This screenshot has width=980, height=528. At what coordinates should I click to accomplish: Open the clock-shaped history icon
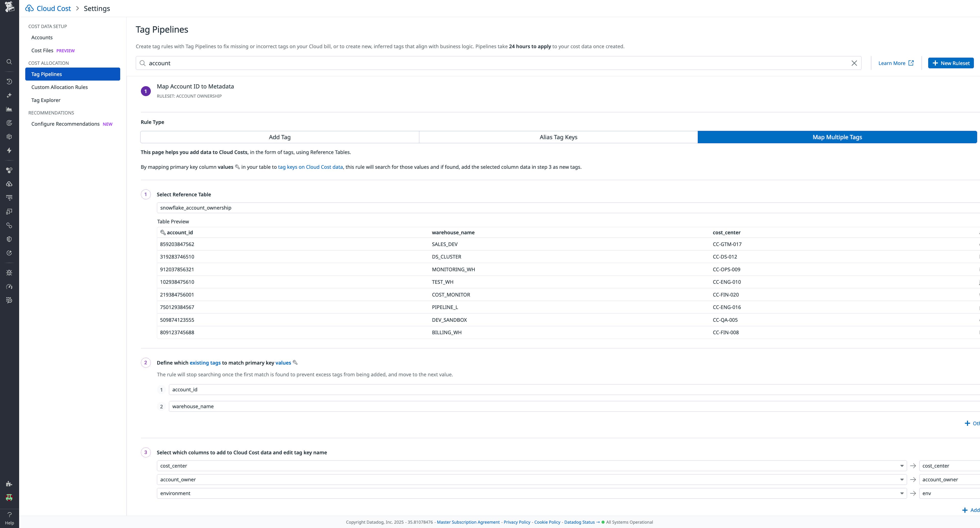point(9,81)
